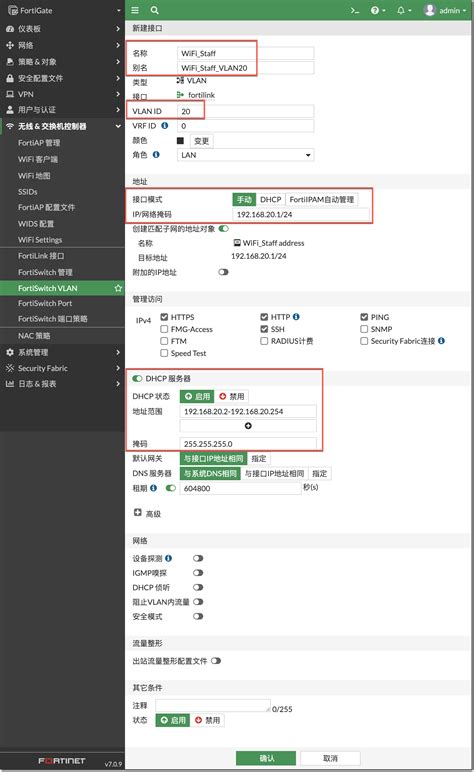
Task: Click the black color swatch
Action: (180, 140)
